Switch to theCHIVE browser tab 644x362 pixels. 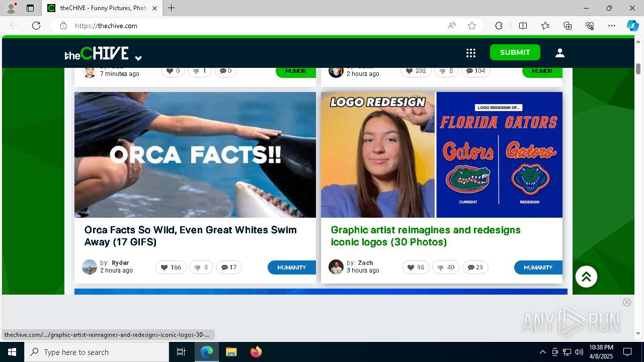point(102,8)
